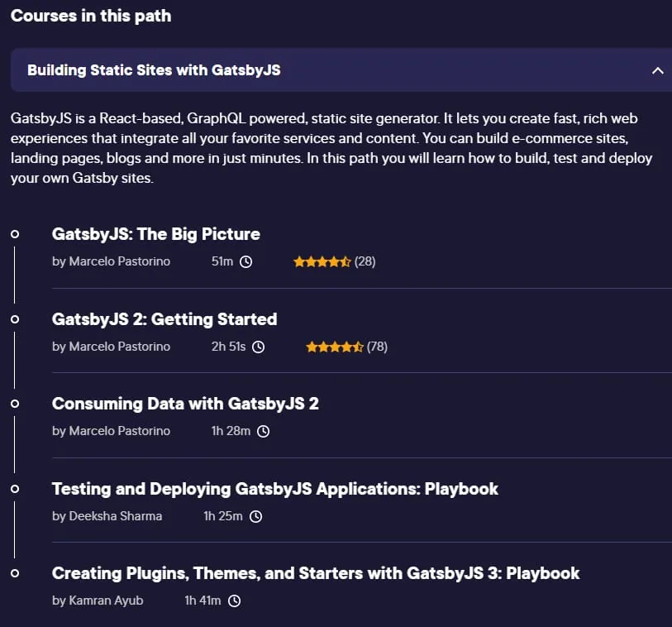Image resolution: width=672 pixels, height=627 pixels.
Task: Click the path marker circle for Creating Plugins course
Action: tap(15, 573)
